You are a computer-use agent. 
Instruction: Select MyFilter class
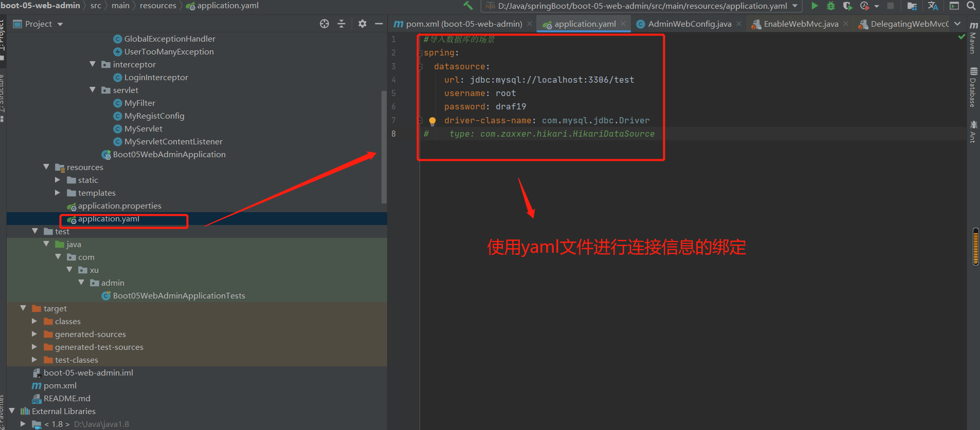pyautogui.click(x=139, y=103)
